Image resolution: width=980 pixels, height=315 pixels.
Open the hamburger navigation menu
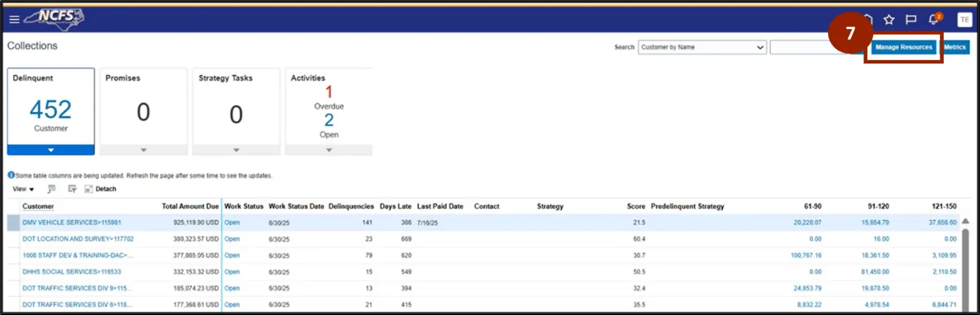[14, 19]
